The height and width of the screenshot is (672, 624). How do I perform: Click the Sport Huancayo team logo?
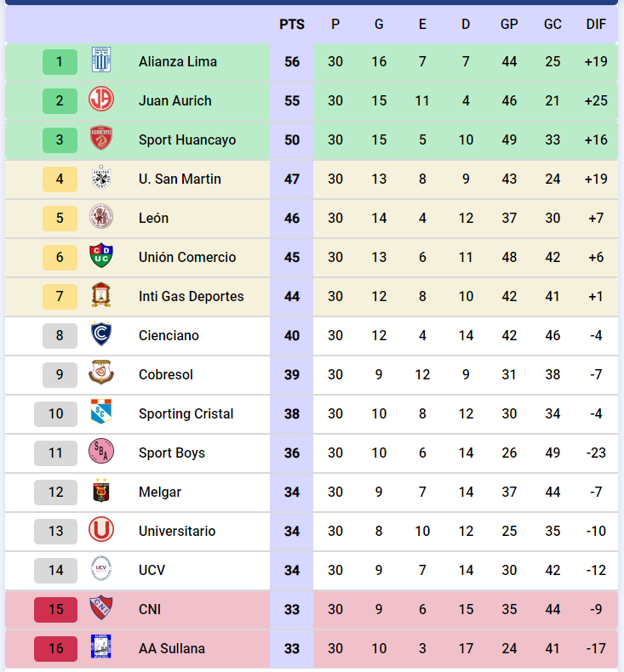(x=101, y=140)
